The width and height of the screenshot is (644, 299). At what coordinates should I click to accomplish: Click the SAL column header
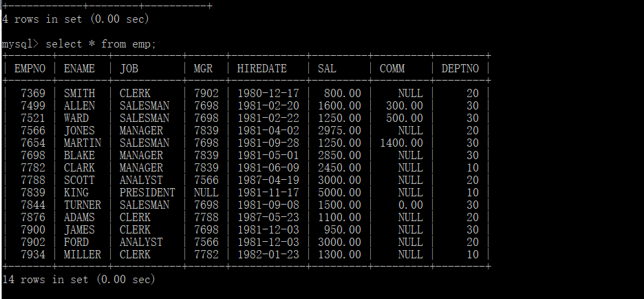pyautogui.click(x=327, y=68)
